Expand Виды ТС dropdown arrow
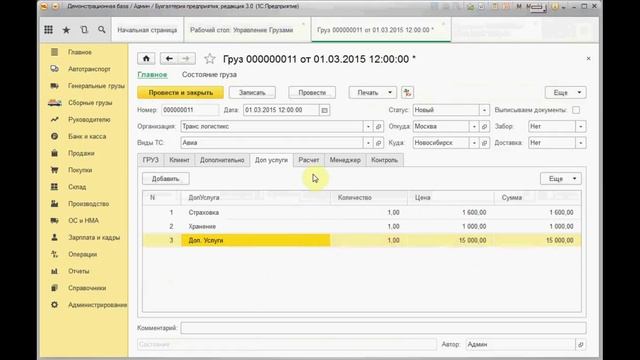Image resolution: width=640 pixels, height=360 pixels. click(368, 143)
